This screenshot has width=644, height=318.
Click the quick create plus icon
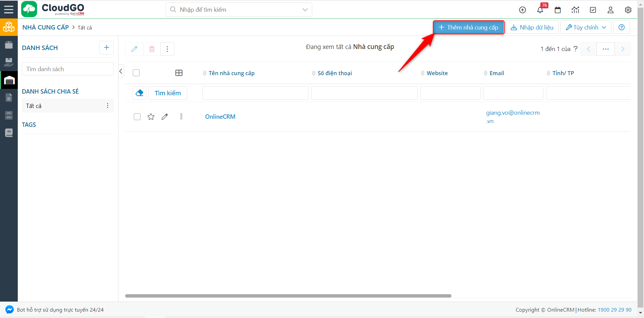tap(522, 10)
